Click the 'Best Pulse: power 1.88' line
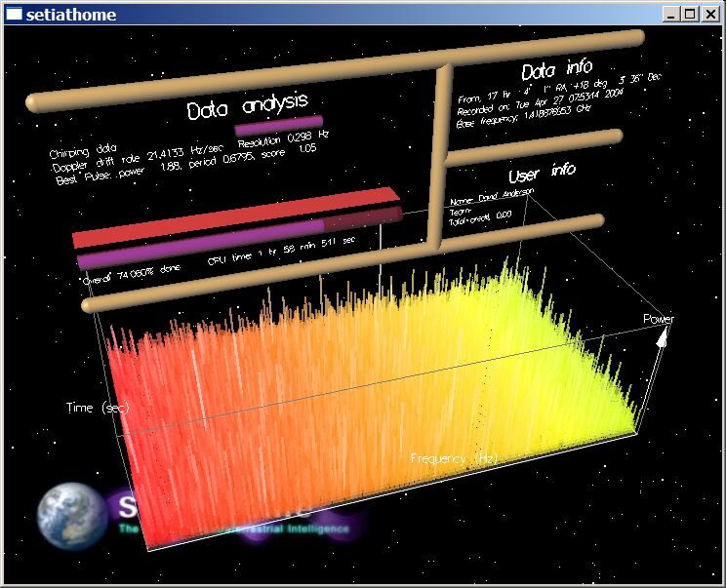 pos(186,166)
